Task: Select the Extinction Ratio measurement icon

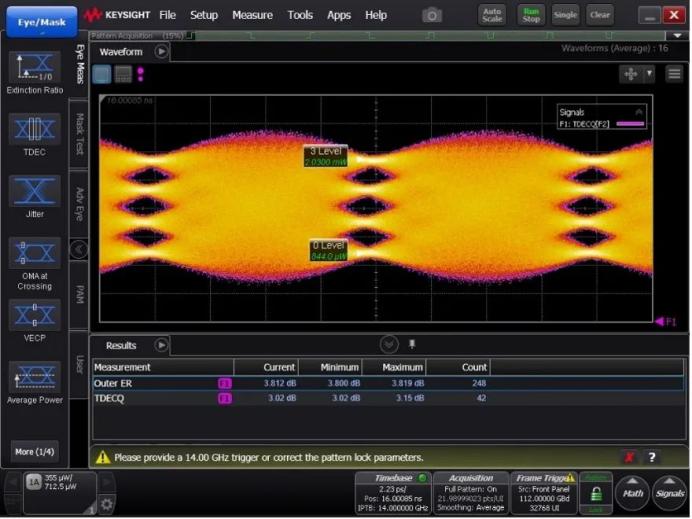Action: tap(35, 68)
